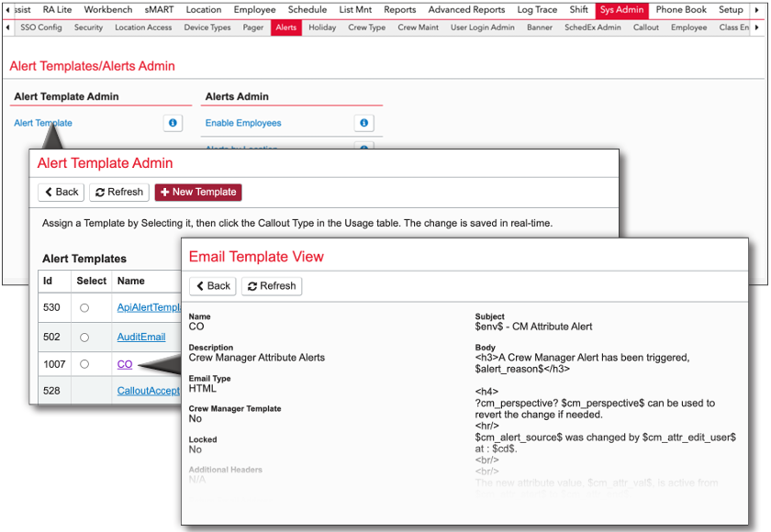Open the sMART tab
771x532 pixels.
(159, 10)
